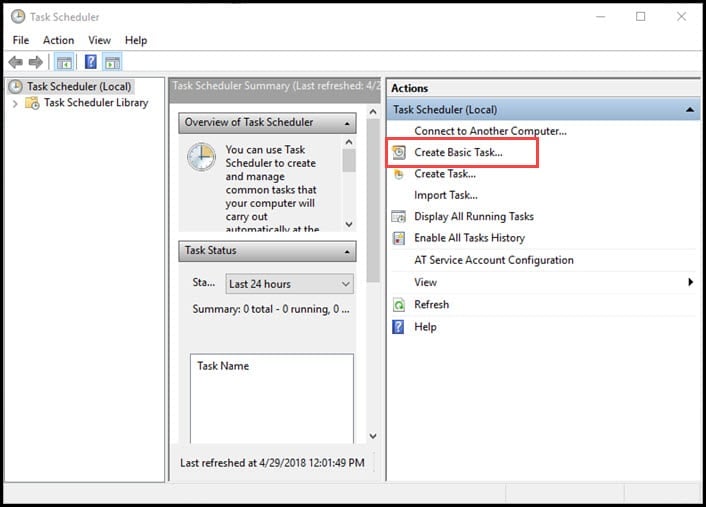Click Help in the Actions pane

pos(425,327)
